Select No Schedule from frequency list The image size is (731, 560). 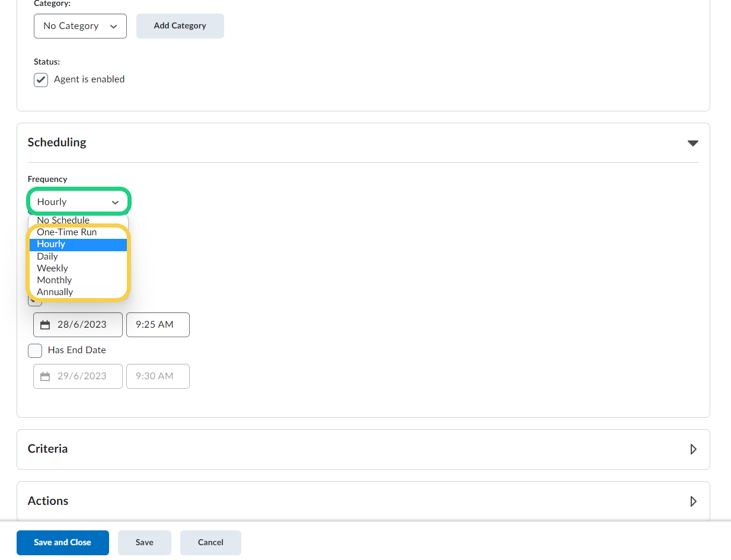pyautogui.click(x=63, y=220)
